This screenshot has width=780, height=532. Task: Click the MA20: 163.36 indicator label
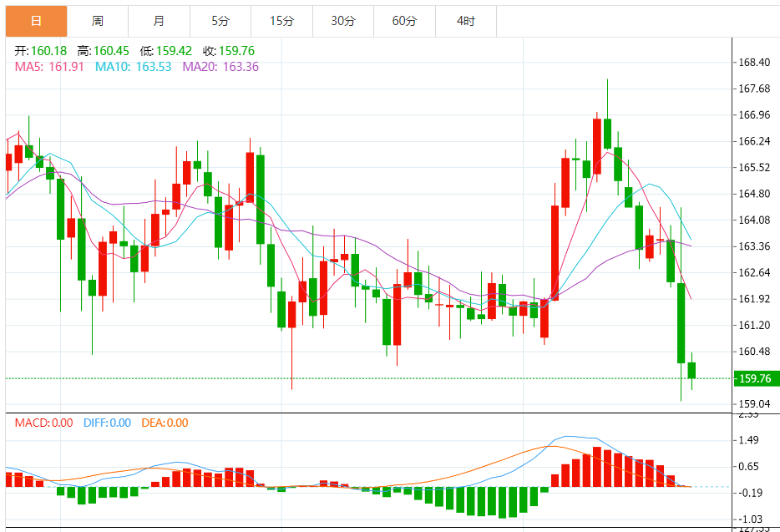220,67
